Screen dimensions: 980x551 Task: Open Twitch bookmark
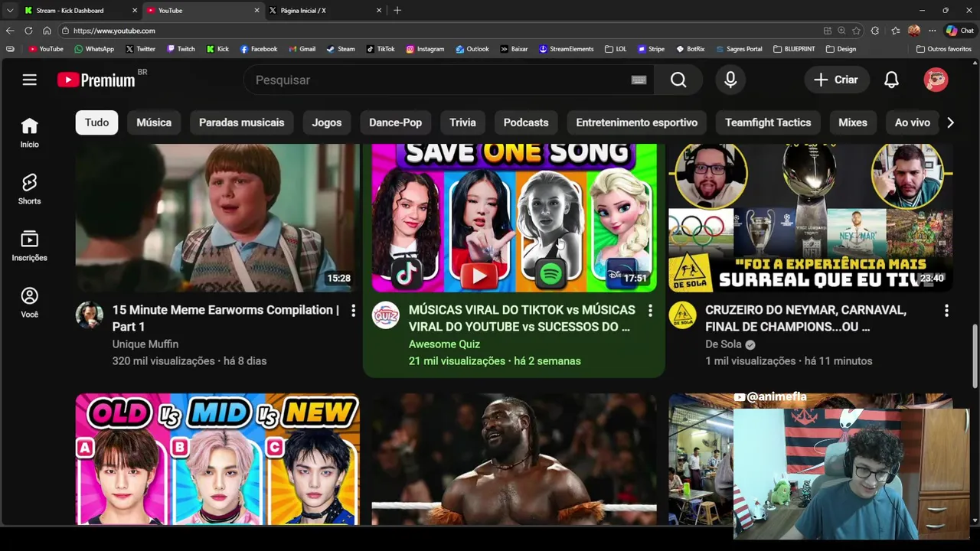(x=181, y=49)
